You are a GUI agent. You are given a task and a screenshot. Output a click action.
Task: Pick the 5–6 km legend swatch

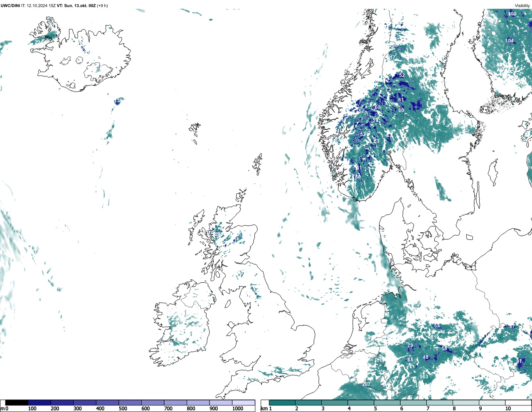coord(387,402)
